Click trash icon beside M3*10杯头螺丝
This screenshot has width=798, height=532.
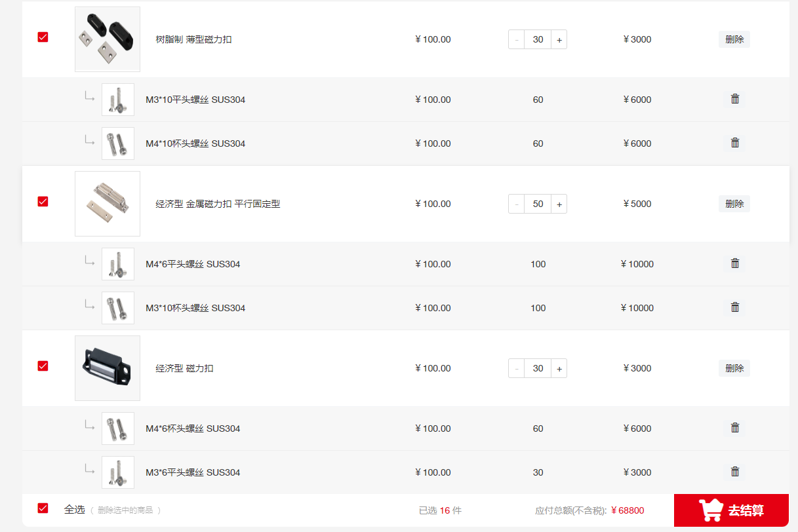735,307
